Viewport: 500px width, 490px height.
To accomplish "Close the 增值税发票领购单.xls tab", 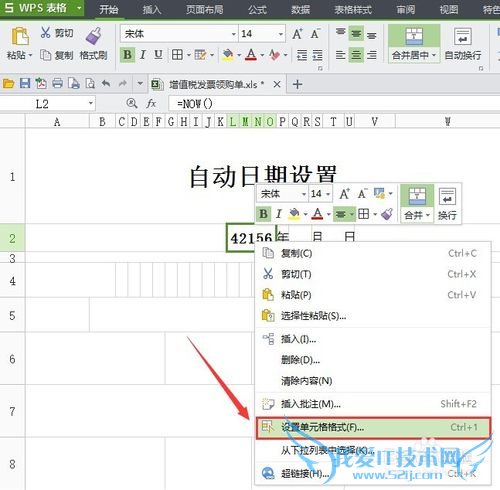I will (x=277, y=84).
